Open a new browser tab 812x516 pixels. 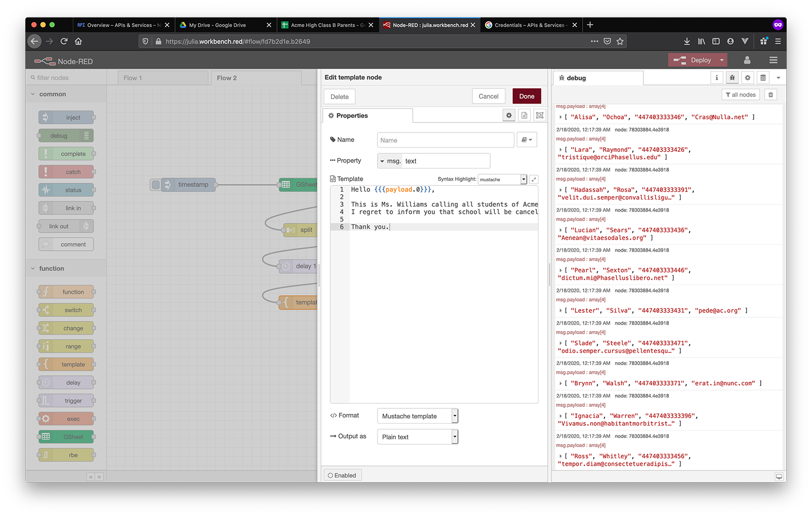tap(590, 25)
